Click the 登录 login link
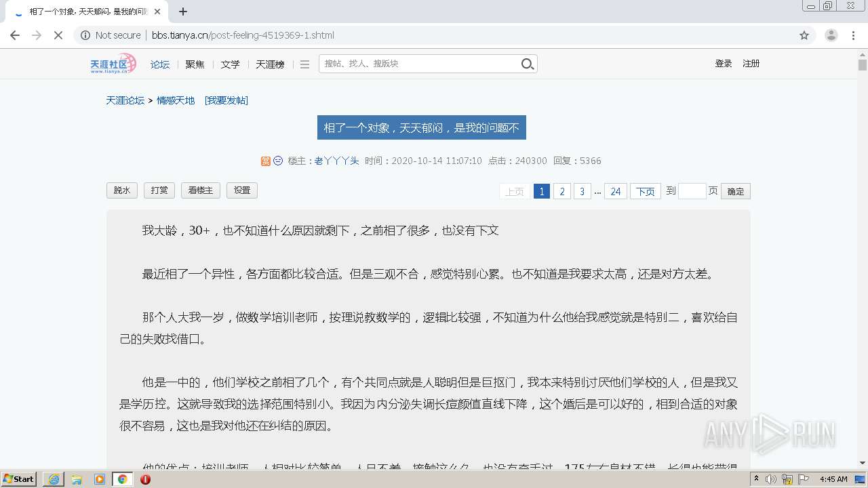 click(x=724, y=64)
